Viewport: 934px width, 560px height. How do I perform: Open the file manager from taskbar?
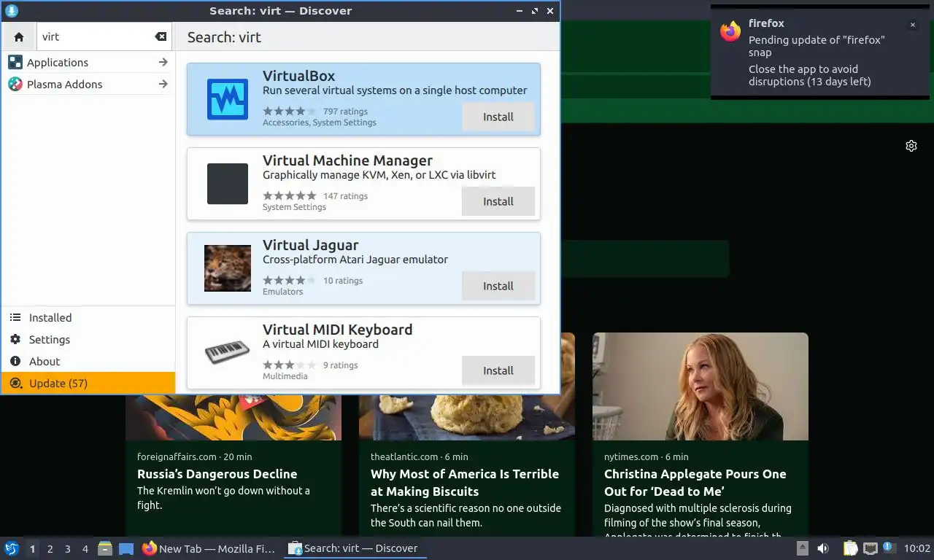[x=105, y=548]
